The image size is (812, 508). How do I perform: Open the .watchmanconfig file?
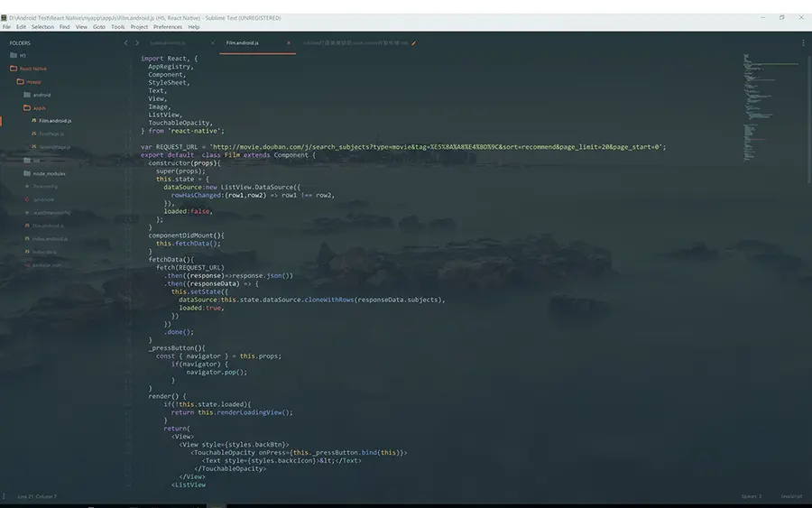tap(48, 213)
